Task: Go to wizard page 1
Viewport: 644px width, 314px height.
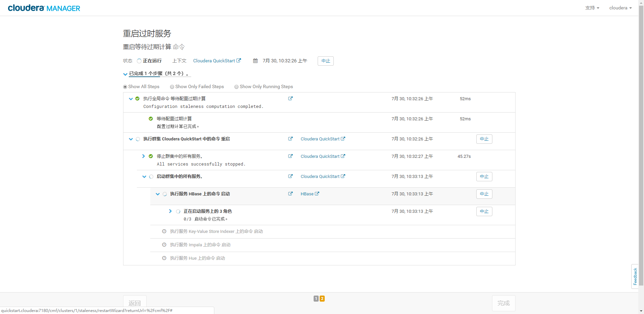Action: (x=316, y=299)
